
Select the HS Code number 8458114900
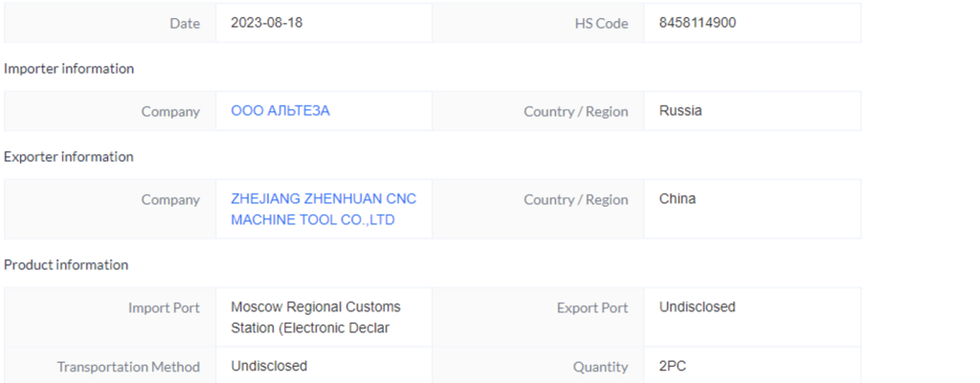pyautogui.click(x=698, y=23)
